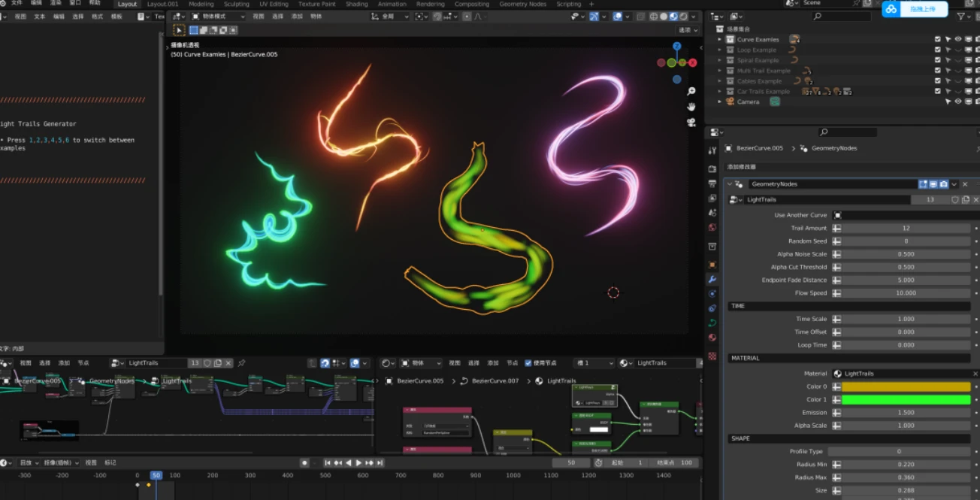
Task: Open the Color 1 green swatch
Action: coord(906,400)
